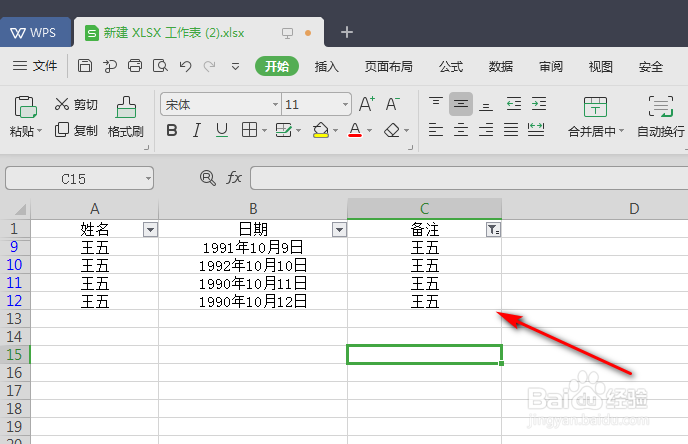Open the 页面布局 Page Layout tab

click(389, 67)
